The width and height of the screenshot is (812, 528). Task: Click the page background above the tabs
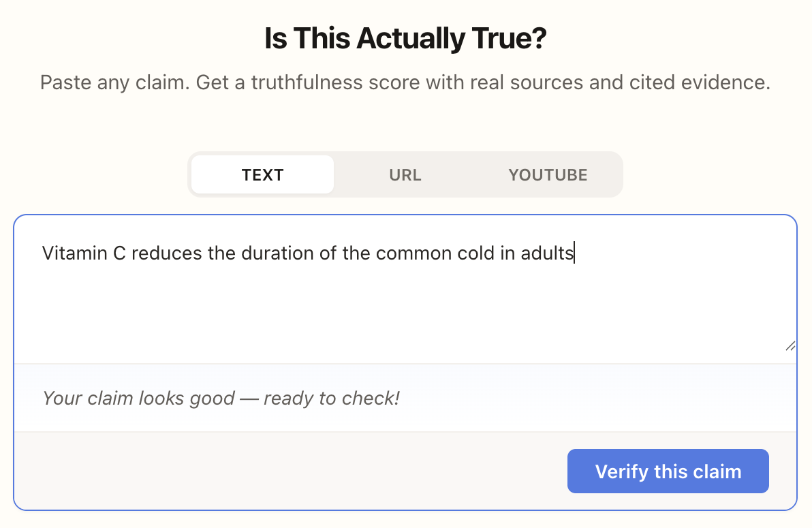pyautogui.click(x=405, y=126)
